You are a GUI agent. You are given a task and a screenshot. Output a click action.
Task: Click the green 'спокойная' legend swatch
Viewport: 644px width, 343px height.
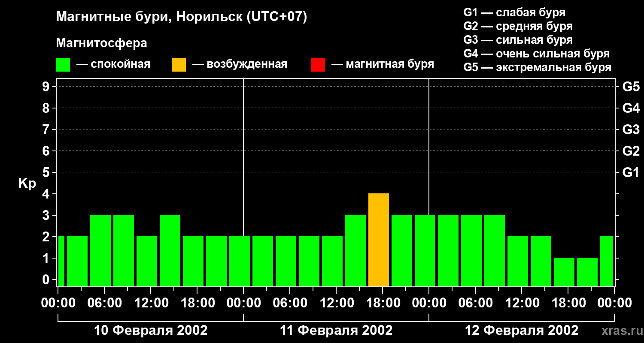click(63, 65)
